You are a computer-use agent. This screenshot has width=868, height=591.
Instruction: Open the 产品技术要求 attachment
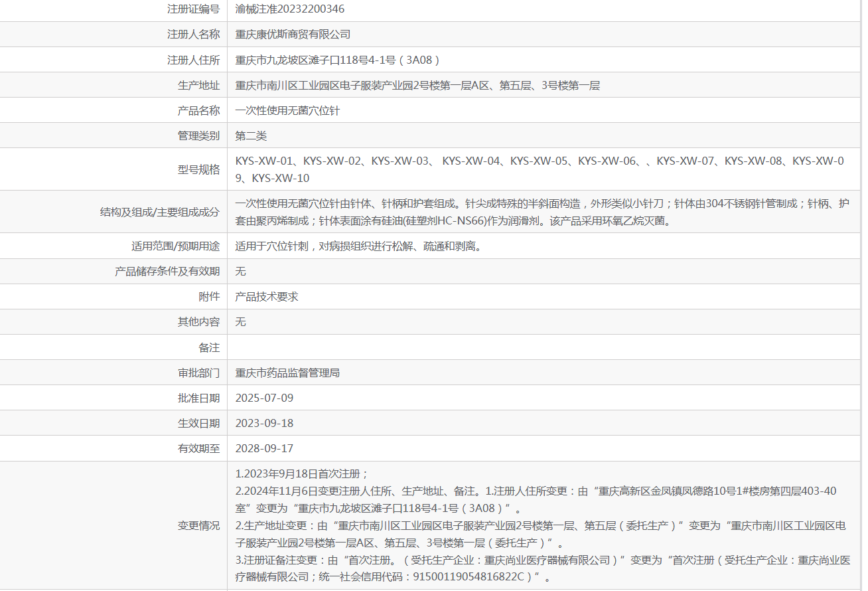(267, 296)
